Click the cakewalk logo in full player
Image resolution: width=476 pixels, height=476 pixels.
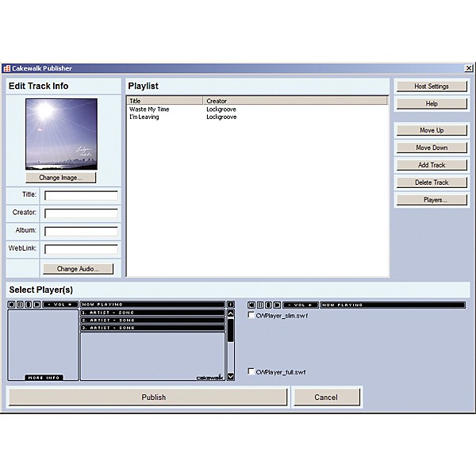(x=209, y=378)
